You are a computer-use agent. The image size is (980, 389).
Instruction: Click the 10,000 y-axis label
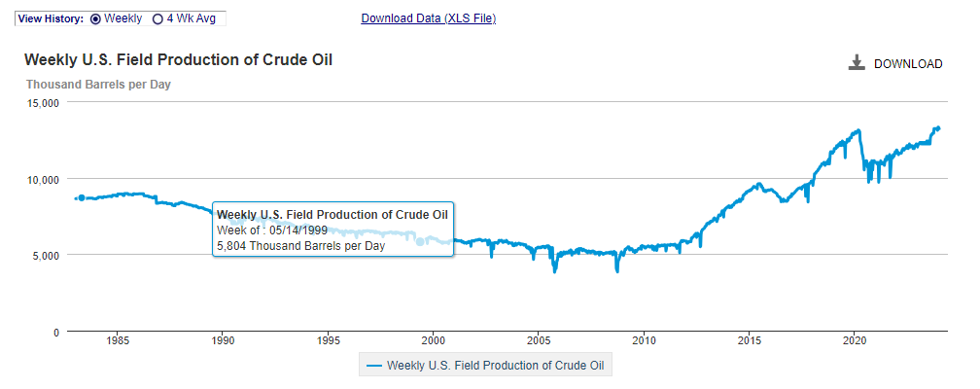(x=45, y=179)
